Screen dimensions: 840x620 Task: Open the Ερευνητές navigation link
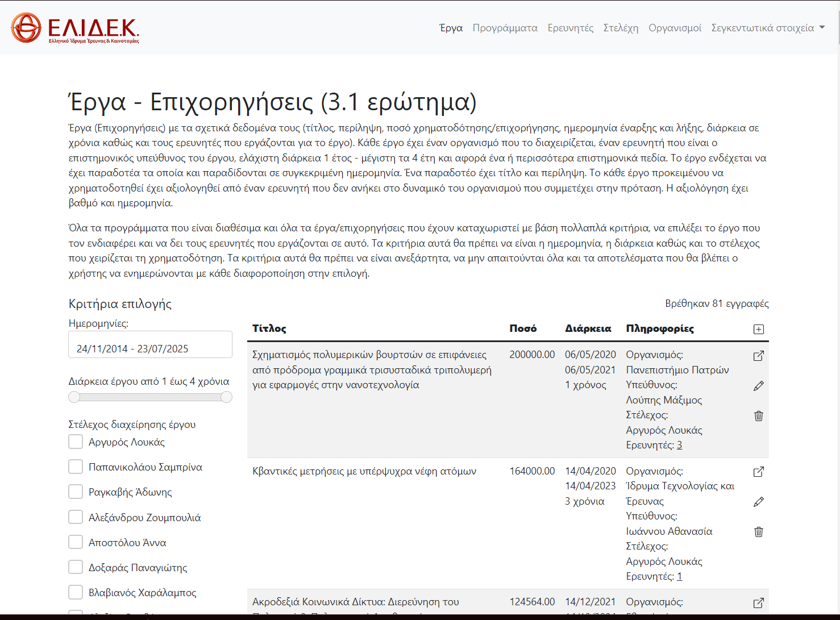coord(570,28)
